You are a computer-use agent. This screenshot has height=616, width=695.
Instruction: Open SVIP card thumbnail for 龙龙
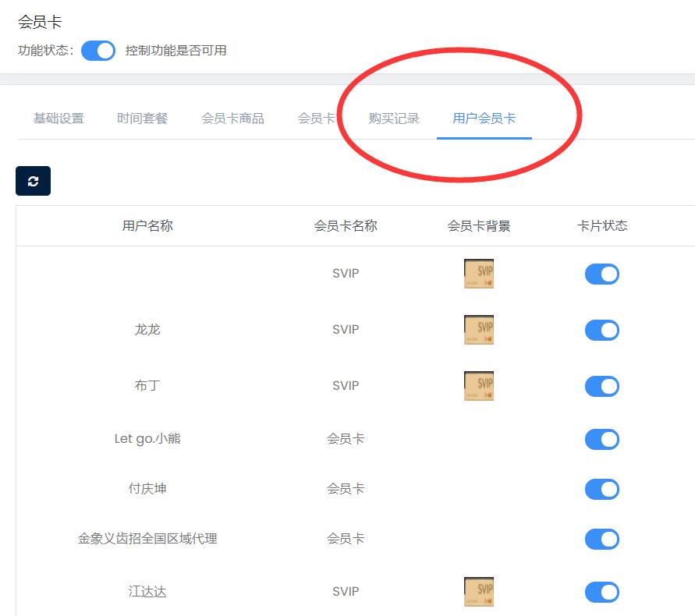coord(479,330)
